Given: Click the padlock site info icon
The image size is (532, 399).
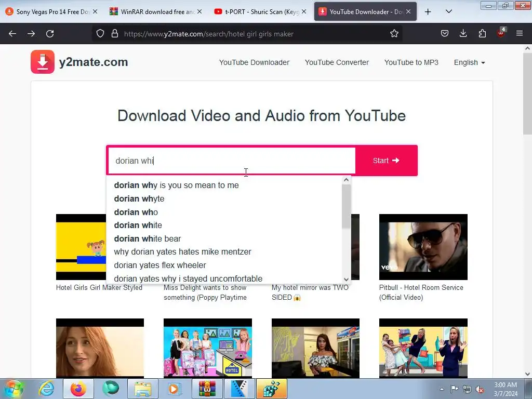Looking at the screenshot, I should pyautogui.click(x=115, y=34).
